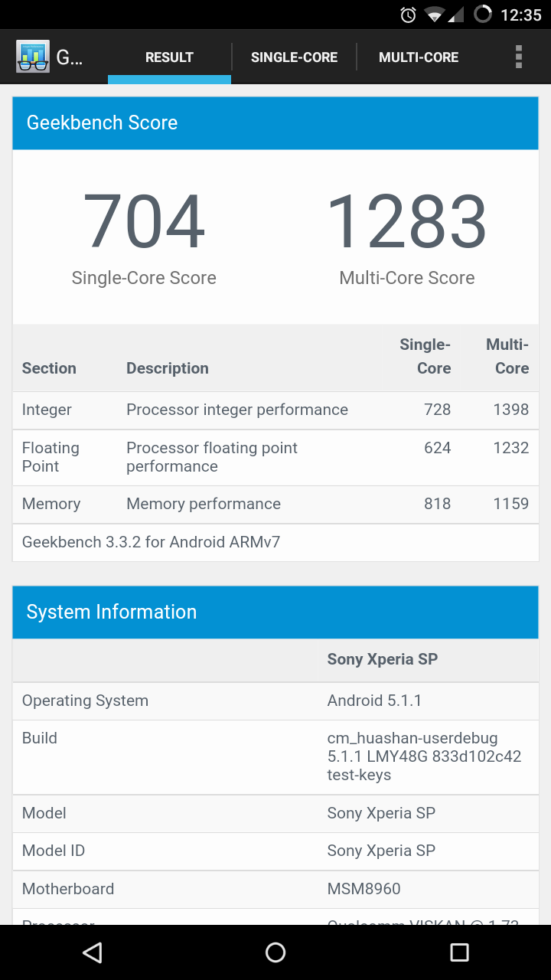
Task: Tap the Build row in System Information
Action: 275,756
